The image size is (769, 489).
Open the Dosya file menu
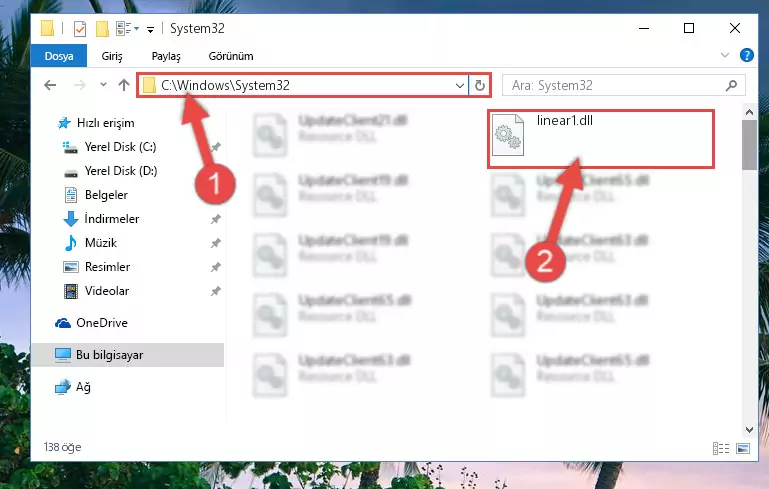(x=59, y=56)
